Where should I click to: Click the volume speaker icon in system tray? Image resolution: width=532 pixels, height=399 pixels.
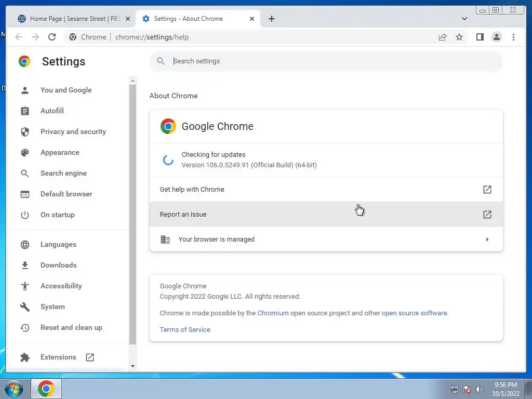tap(480, 389)
